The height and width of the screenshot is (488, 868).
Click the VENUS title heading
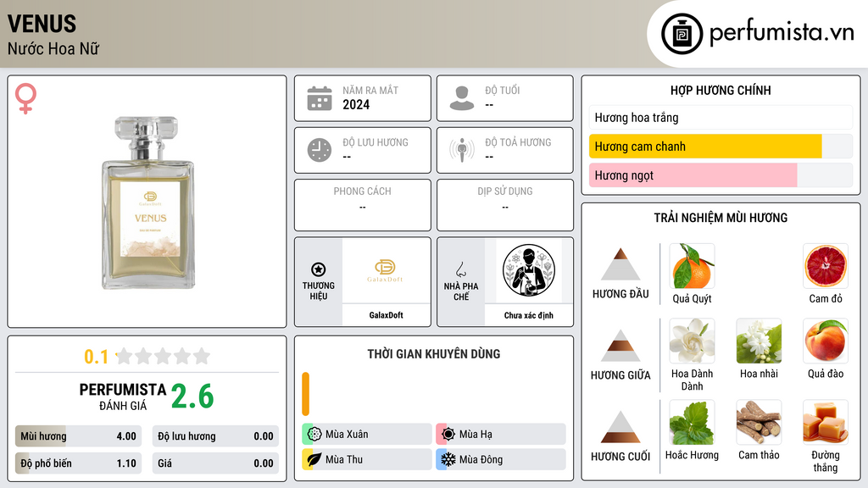coord(42,24)
